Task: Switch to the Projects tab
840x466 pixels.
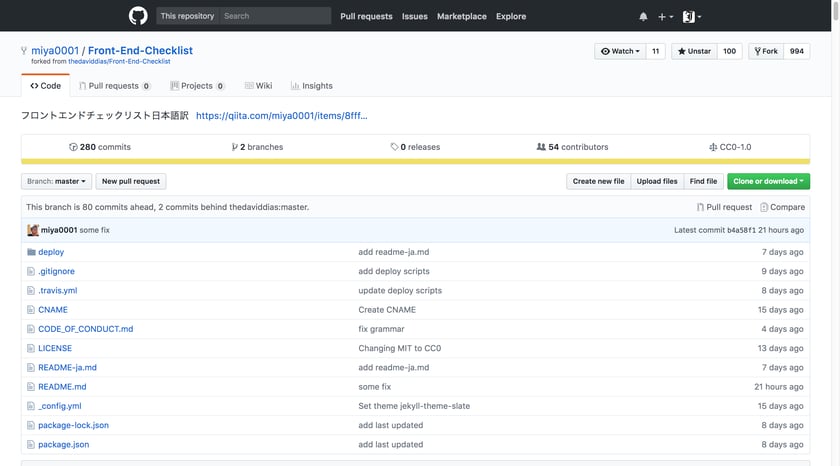Action: pyautogui.click(x=197, y=86)
